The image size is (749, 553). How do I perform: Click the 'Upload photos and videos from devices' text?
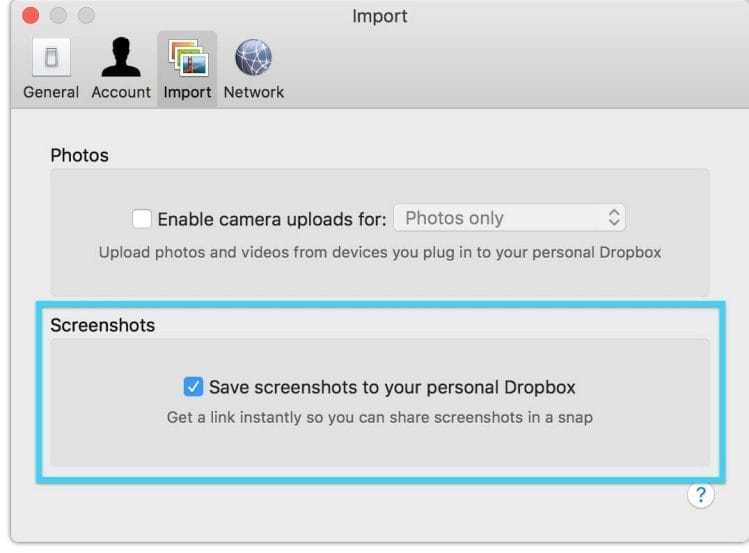380,252
